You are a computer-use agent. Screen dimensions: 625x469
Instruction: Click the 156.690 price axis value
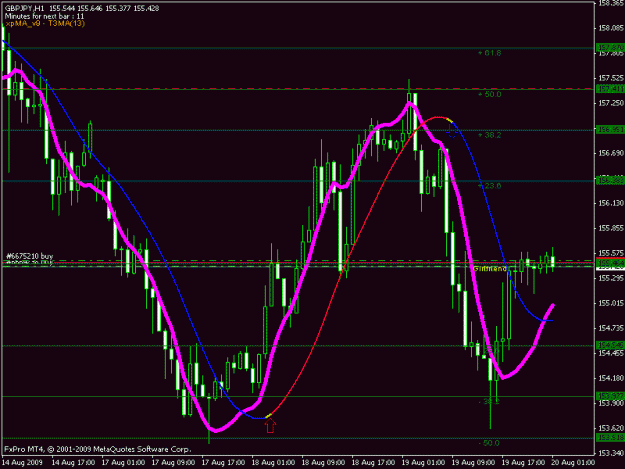(x=611, y=153)
